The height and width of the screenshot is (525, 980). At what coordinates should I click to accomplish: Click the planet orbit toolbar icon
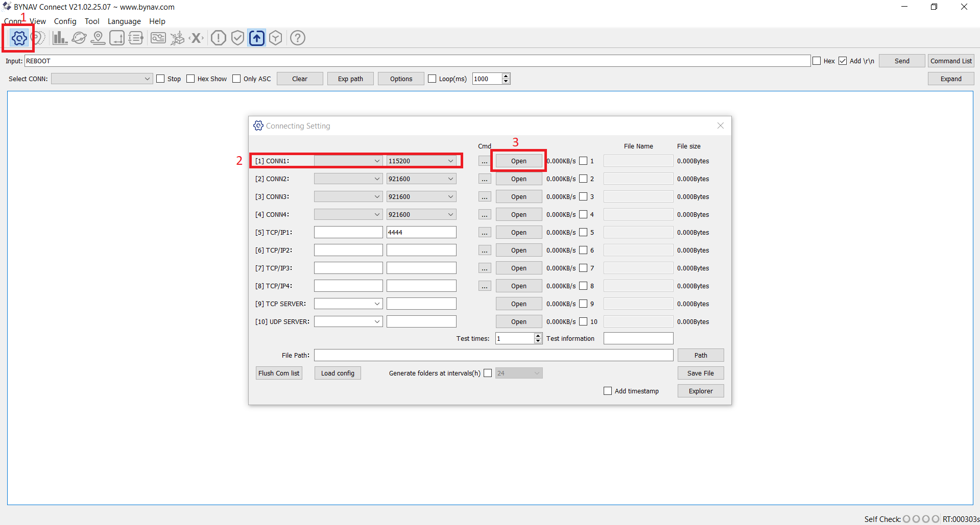[79, 38]
